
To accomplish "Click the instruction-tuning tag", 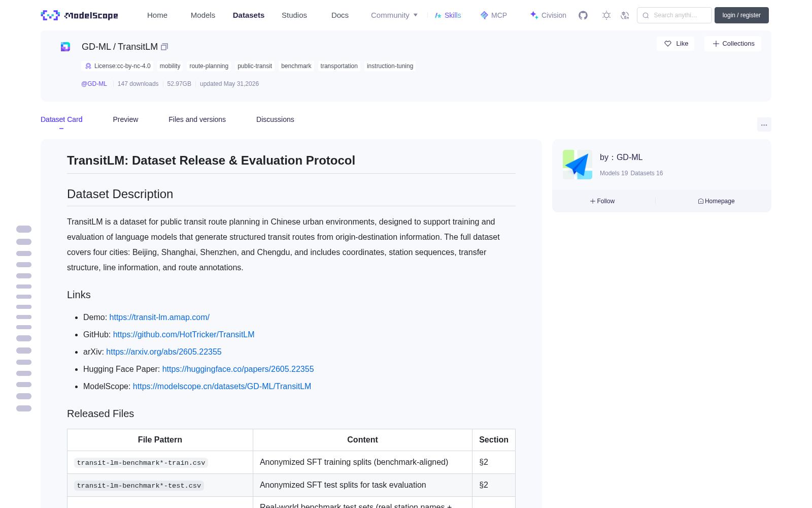I will point(390,66).
